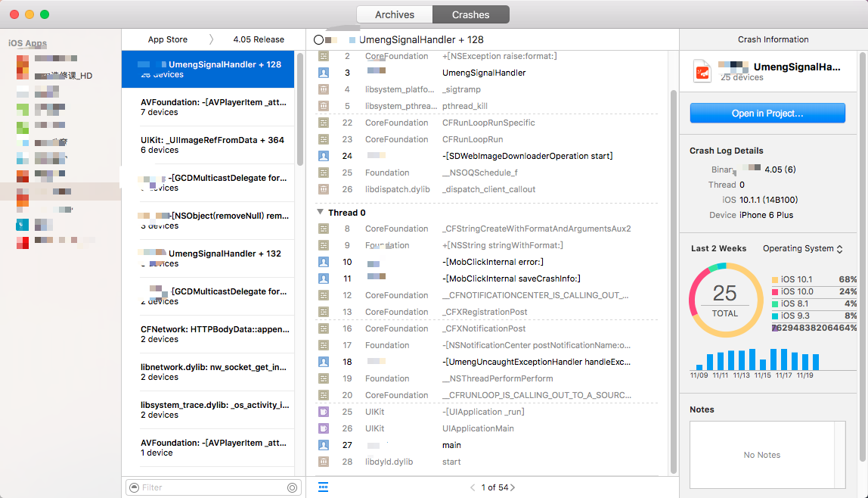The height and width of the screenshot is (498, 868).
Task: Select the _CFXRegistrationPost frame text
Action: [485, 312]
